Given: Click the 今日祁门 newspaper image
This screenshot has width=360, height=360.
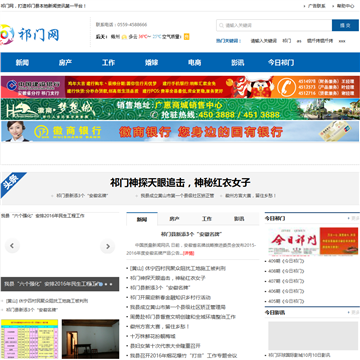Looking at the screenshot, I should [x=313, y=241].
